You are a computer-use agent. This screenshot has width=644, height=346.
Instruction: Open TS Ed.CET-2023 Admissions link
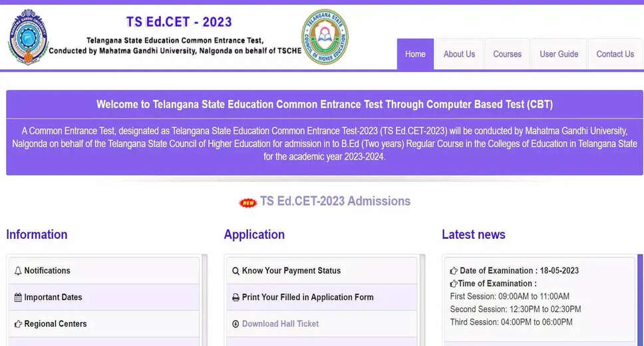point(335,201)
